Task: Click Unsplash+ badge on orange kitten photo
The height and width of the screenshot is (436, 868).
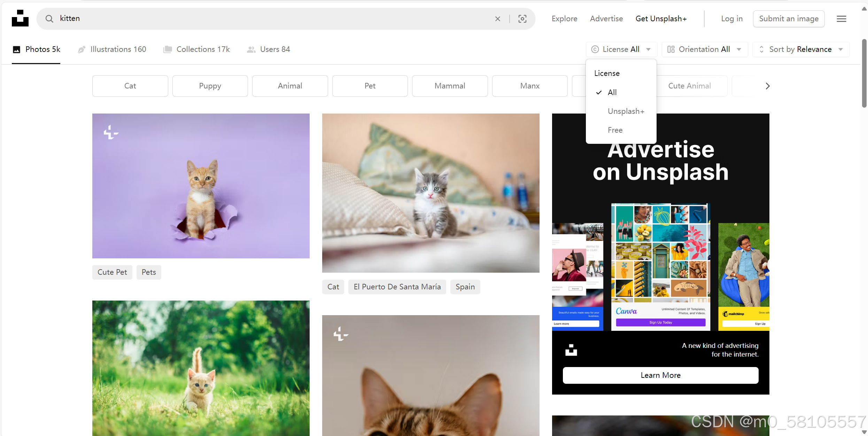Action: click(x=111, y=132)
